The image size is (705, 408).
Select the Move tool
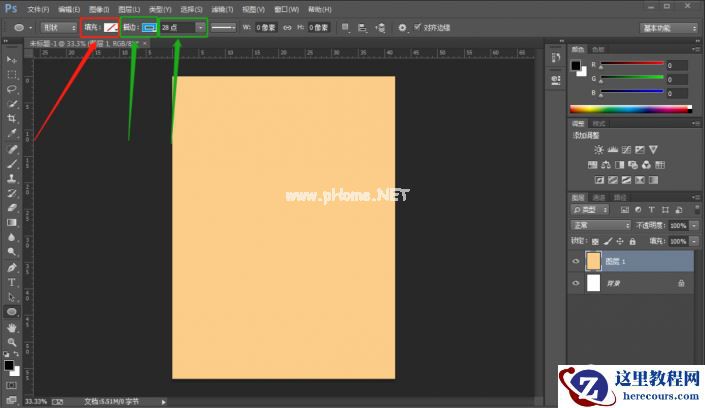tap(12, 60)
